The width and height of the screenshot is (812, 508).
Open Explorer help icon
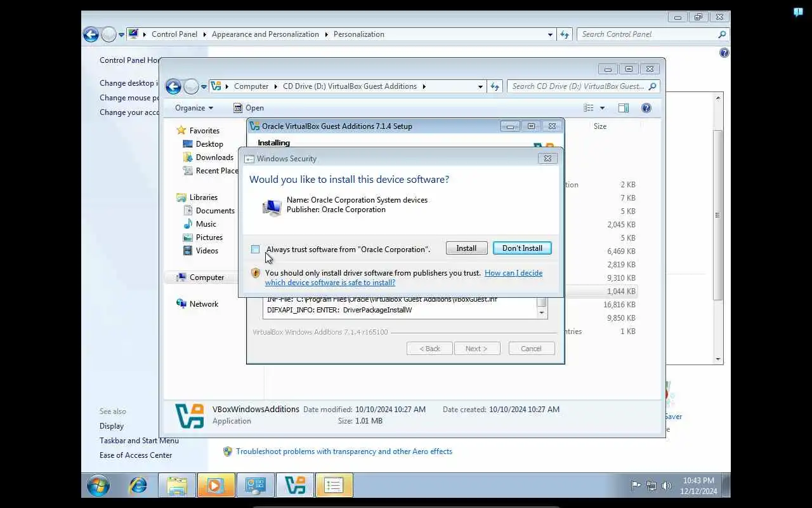point(646,108)
